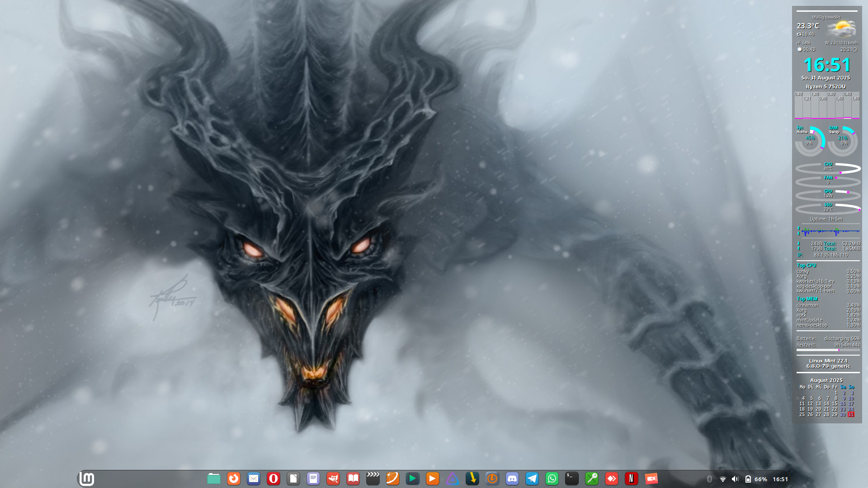This screenshot has width=868, height=488.
Task: Open the Linux Mint start menu
Action: click(x=86, y=479)
